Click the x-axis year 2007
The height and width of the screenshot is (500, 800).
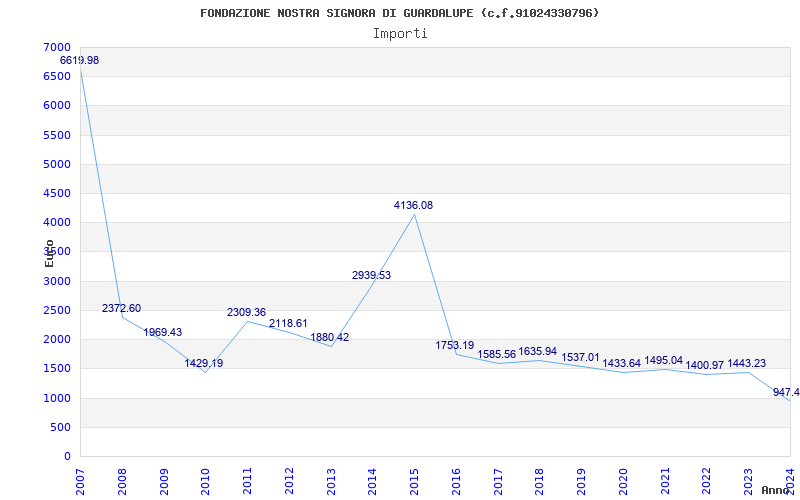coord(80,482)
